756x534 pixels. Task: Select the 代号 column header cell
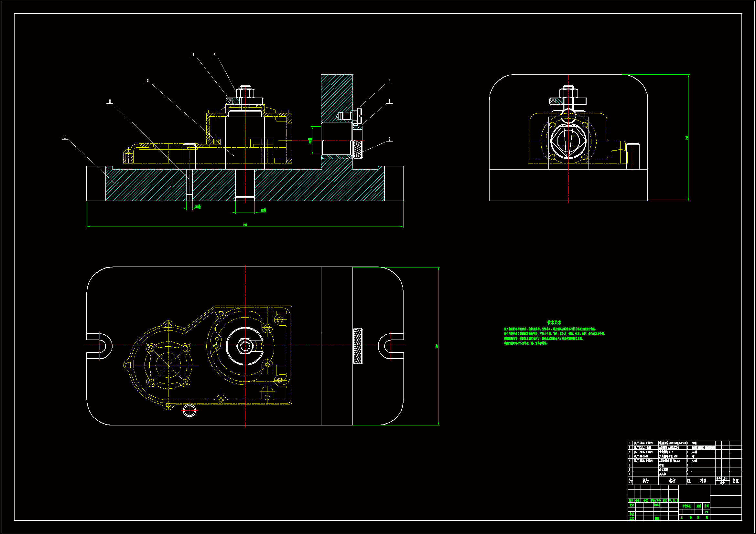click(x=645, y=481)
